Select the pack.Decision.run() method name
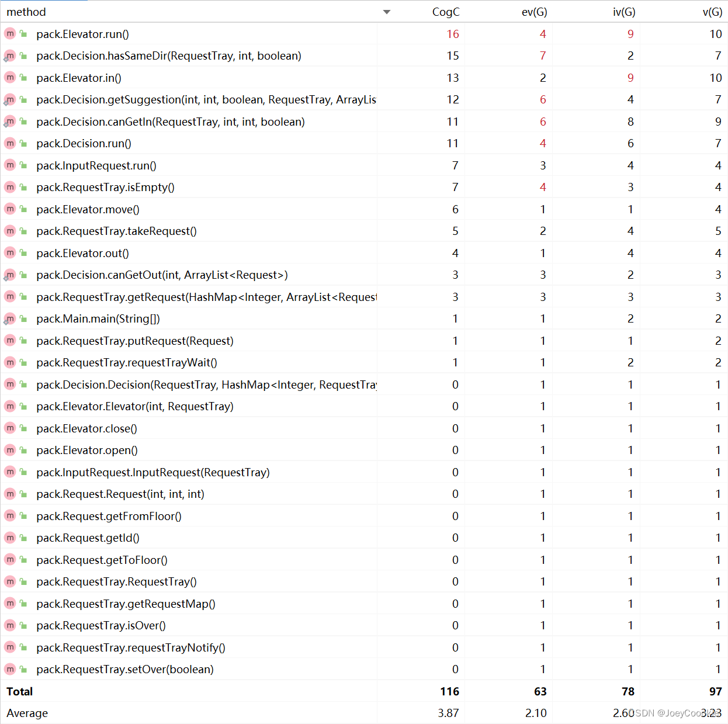 pos(84,144)
